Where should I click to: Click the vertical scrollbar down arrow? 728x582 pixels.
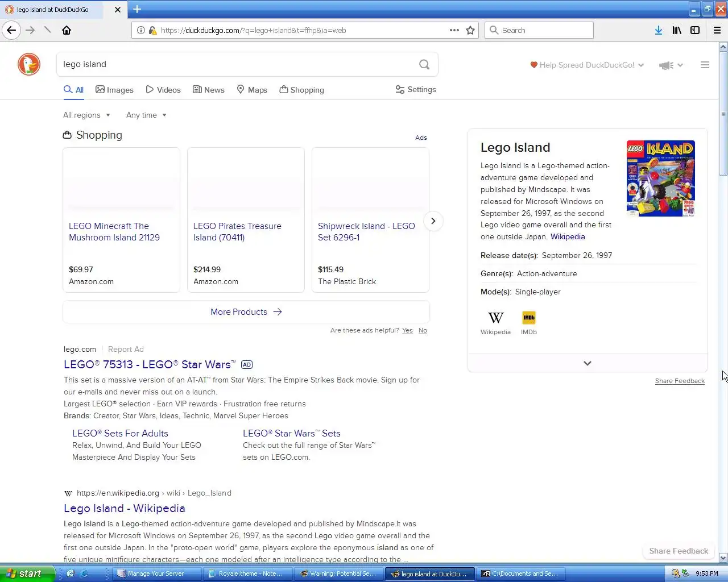(723, 558)
